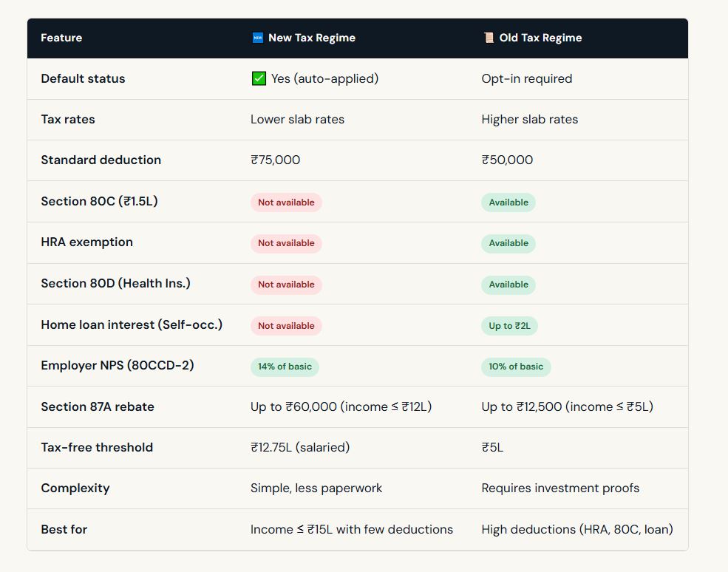Click the NEW icon beside New Tax Regime
The image size is (728, 572).
click(257, 38)
